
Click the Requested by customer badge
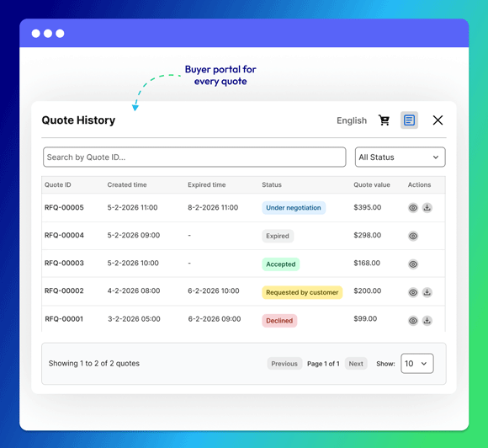(x=302, y=292)
